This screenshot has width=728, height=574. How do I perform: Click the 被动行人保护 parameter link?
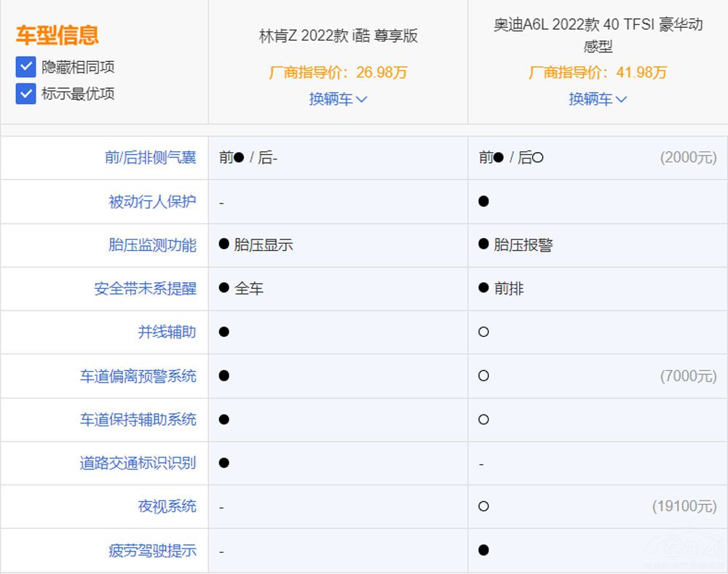(152, 202)
